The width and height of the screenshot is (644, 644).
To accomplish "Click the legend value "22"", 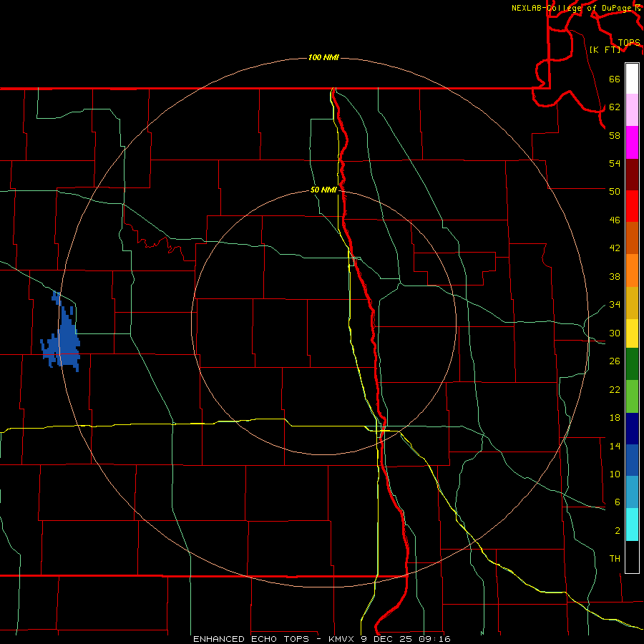I will click(615, 389).
